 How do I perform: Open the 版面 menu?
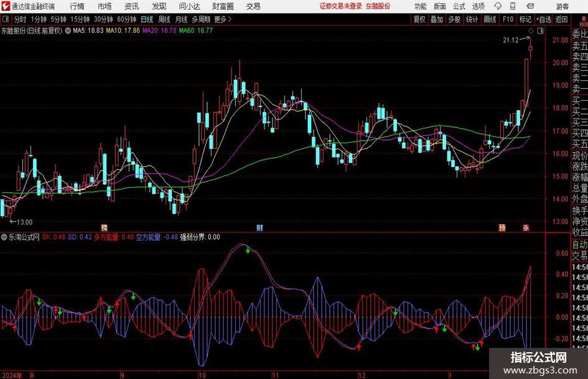pos(440,6)
